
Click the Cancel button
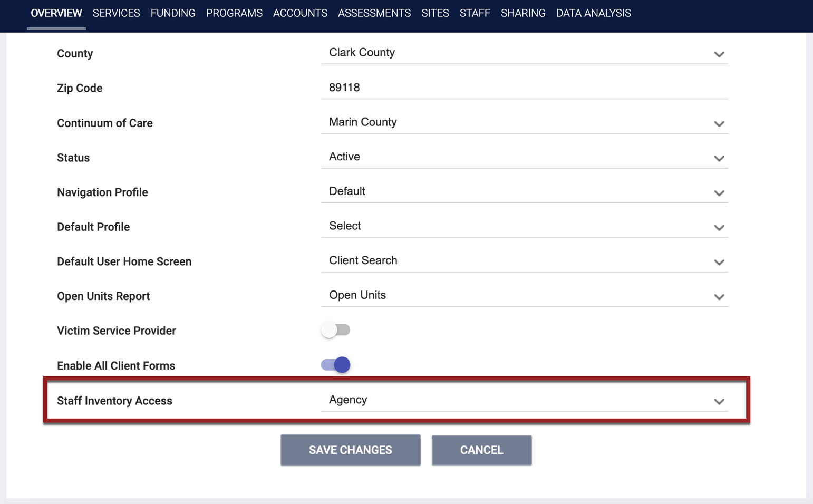[x=481, y=450]
